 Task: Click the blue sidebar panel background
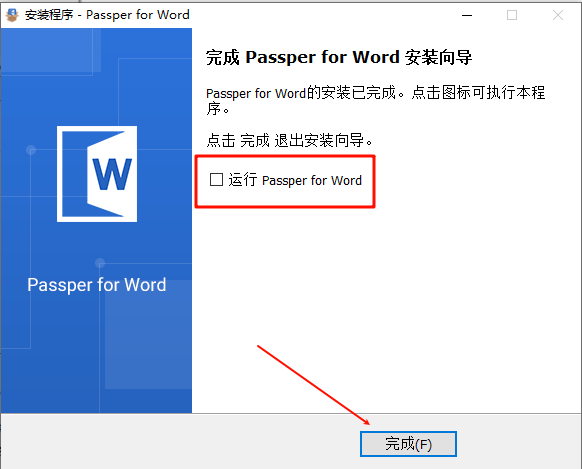coord(96,352)
